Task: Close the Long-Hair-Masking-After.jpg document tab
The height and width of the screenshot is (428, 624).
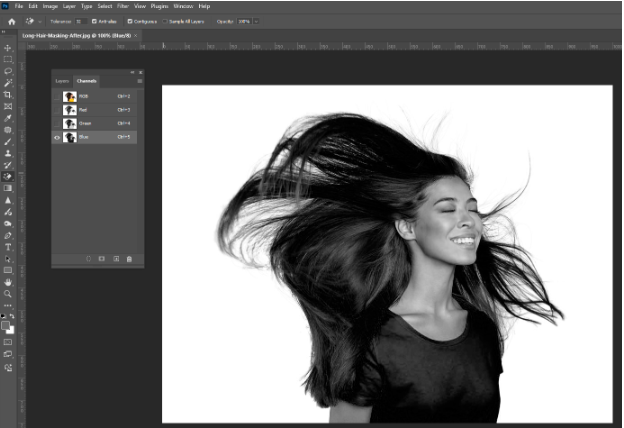Action: [135, 36]
